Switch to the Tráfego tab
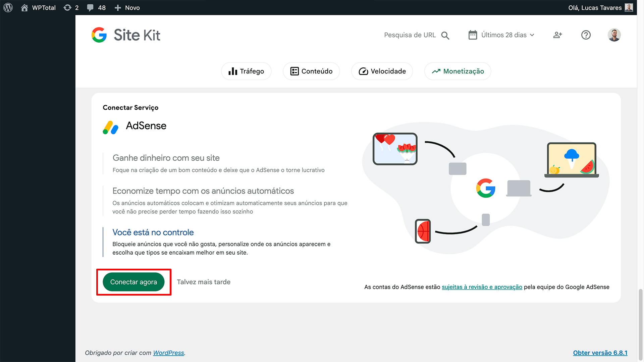This screenshot has height=362, width=644. click(246, 71)
